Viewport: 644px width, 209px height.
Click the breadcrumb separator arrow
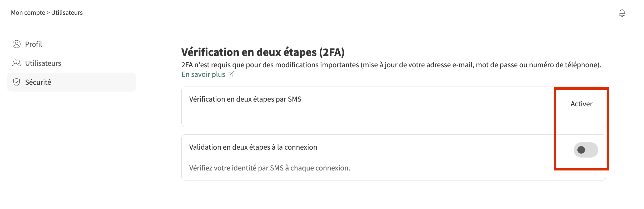click(48, 13)
